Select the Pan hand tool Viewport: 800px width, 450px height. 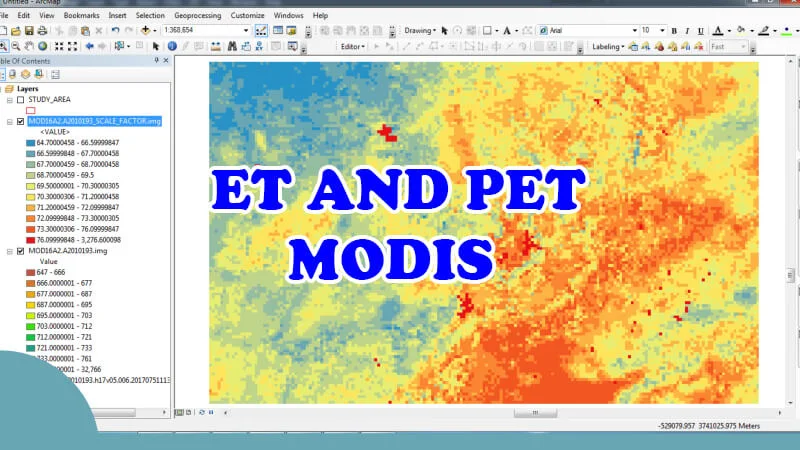29,46
